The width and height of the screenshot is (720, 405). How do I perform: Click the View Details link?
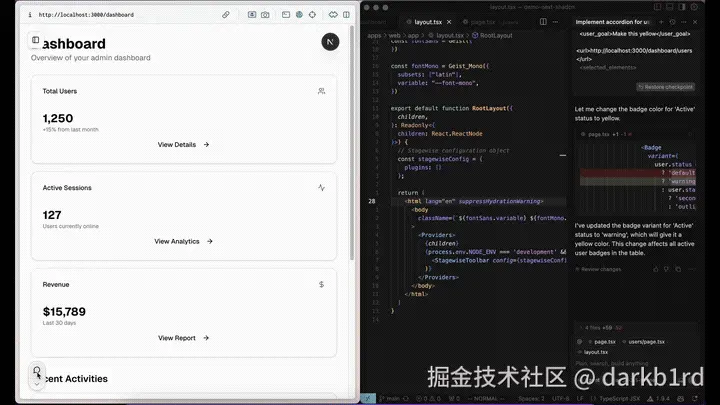point(183,144)
